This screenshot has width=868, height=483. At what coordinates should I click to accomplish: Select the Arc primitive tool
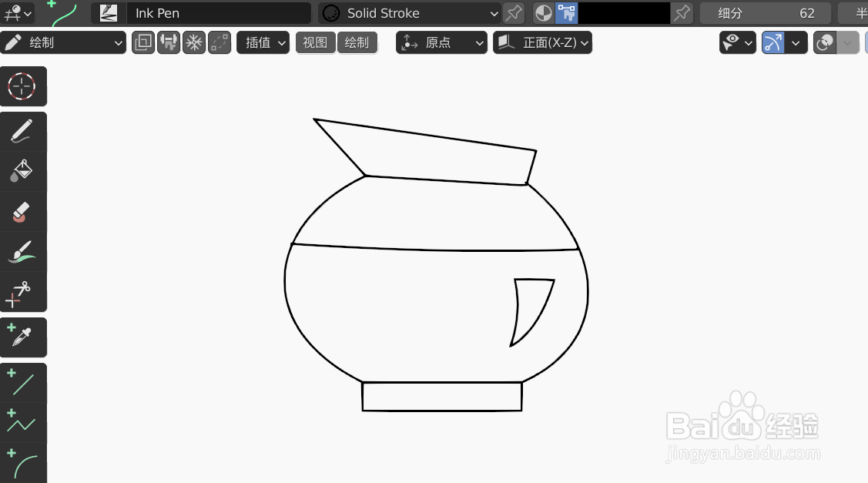(x=22, y=462)
